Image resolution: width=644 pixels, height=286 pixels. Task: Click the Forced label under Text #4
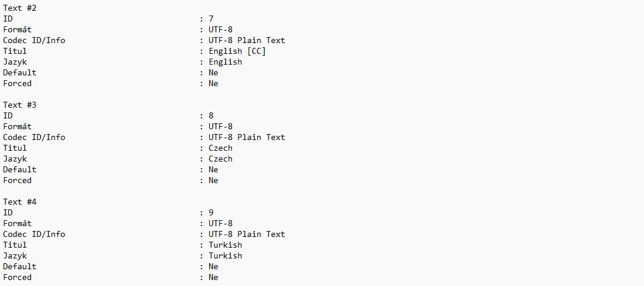point(17,277)
